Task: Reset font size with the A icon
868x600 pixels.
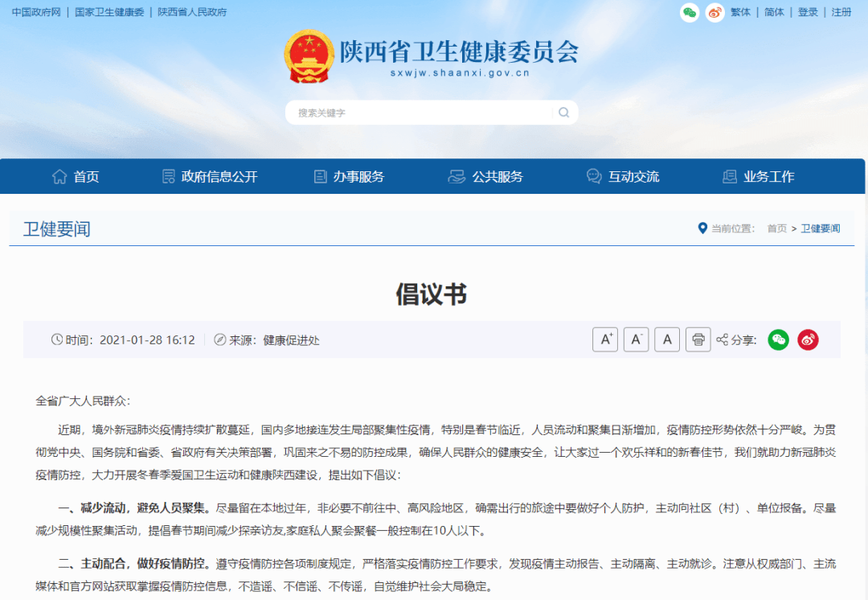Action: (x=667, y=339)
